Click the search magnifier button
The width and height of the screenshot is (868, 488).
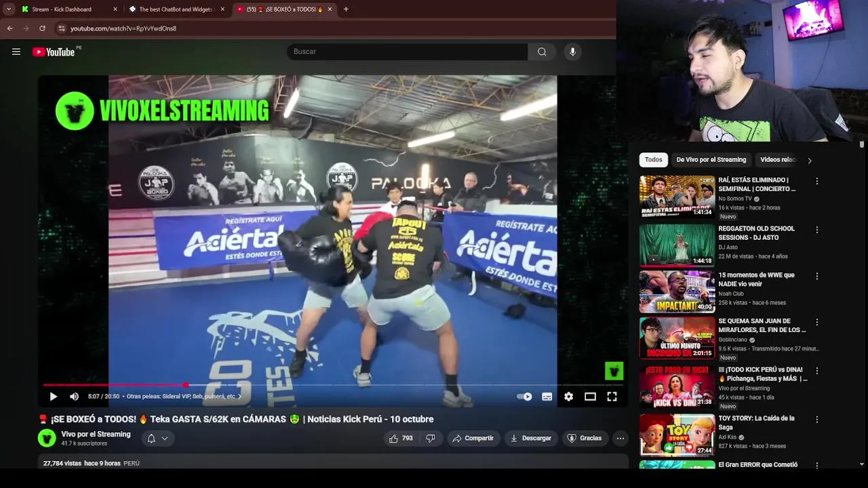tap(542, 52)
